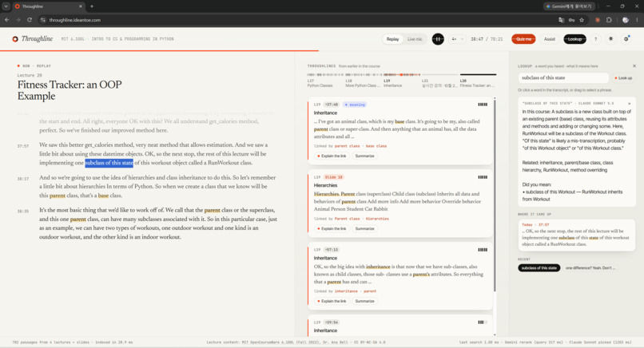Click the orange extension icon in the browser toolbar
Viewport: 644px width, 348px height.
tap(597, 20)
